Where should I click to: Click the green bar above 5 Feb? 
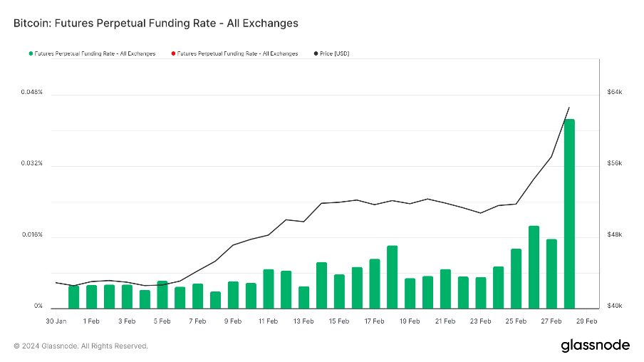pos(162,294)
